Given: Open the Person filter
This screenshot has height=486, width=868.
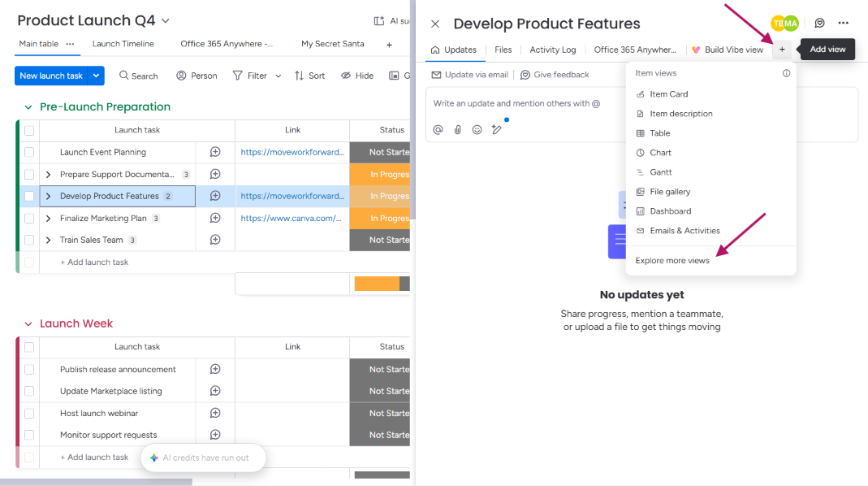Looking at the screenshot, I should (196, 76).
